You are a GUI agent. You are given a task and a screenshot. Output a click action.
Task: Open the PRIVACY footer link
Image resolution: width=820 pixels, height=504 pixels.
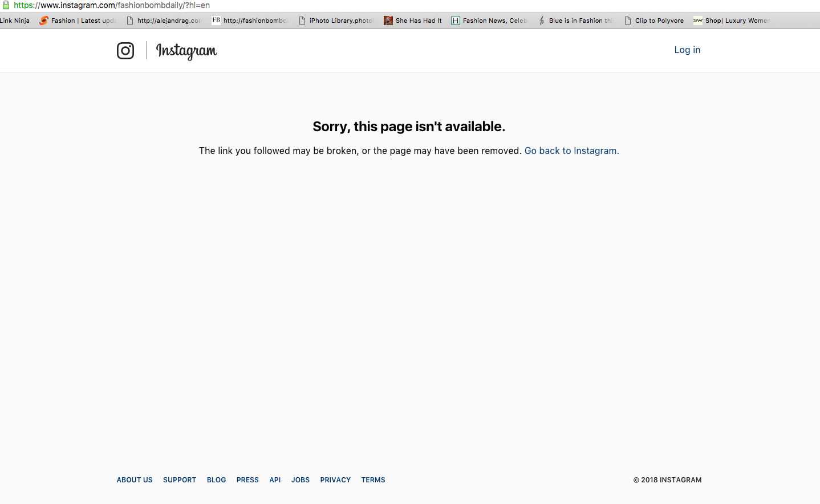click(335, 480)
